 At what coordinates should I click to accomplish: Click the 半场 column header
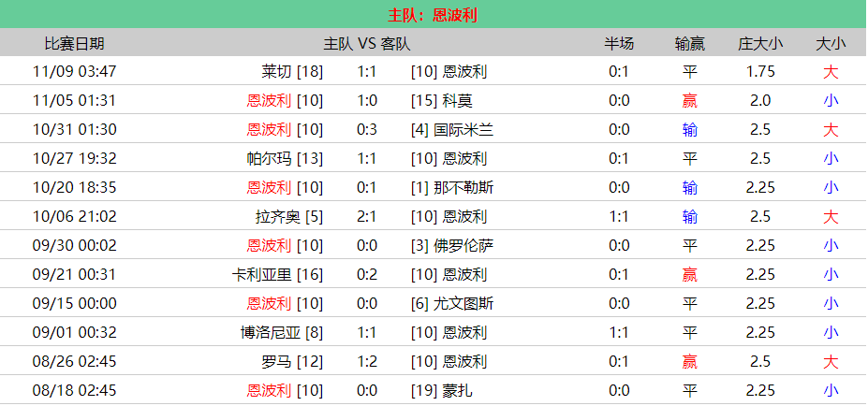[618, 43]
